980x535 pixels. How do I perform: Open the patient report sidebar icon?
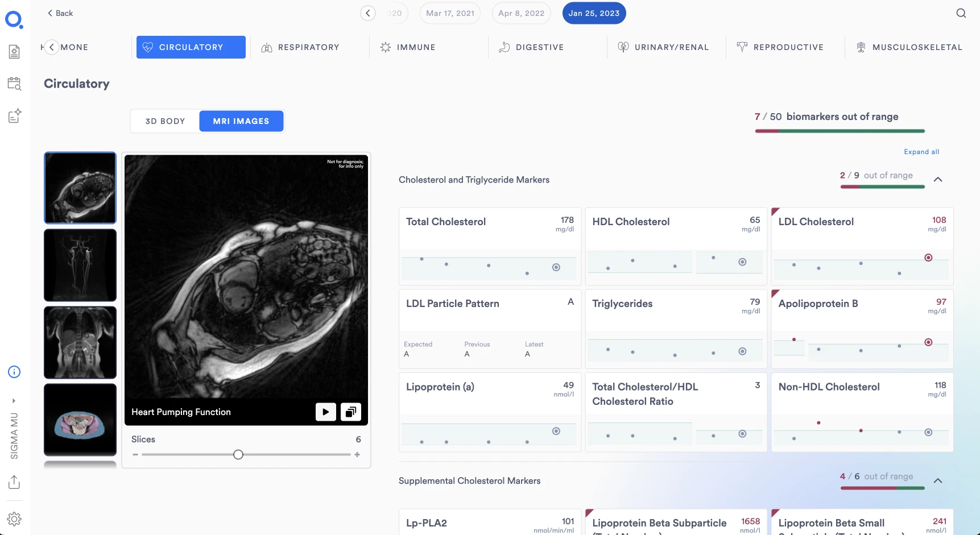[x=14, y=52]
